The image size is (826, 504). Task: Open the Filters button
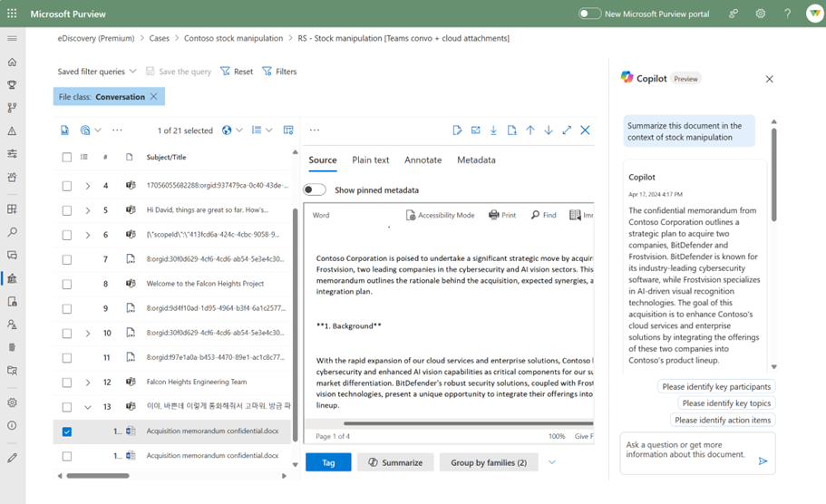[279, 72]
